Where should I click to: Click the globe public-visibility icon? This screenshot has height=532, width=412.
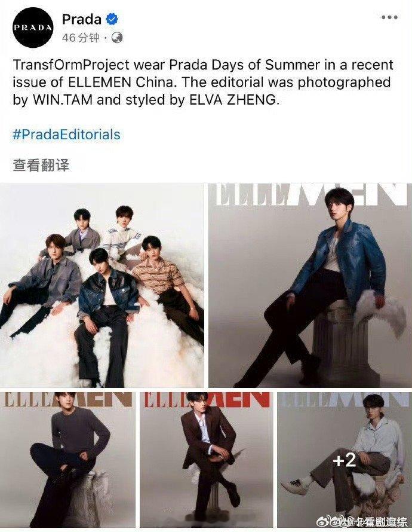[117, 38]
